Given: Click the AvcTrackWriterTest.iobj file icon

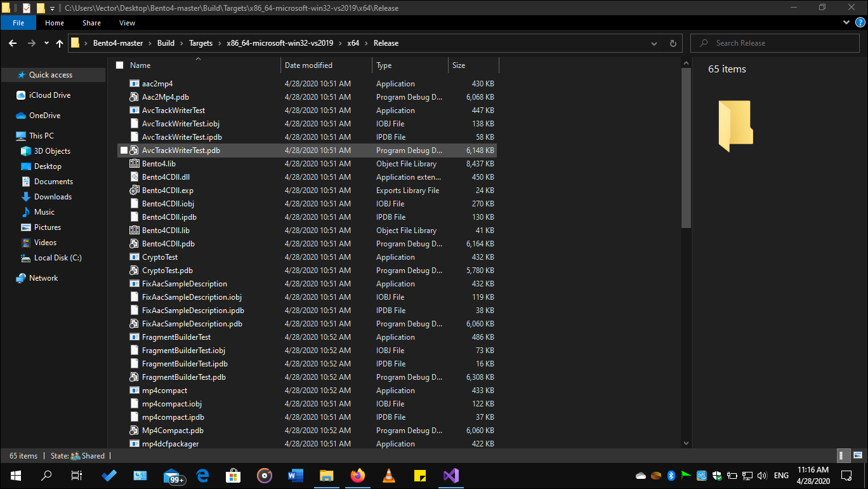Looking at the screenshot, I should tap(134, 124).
